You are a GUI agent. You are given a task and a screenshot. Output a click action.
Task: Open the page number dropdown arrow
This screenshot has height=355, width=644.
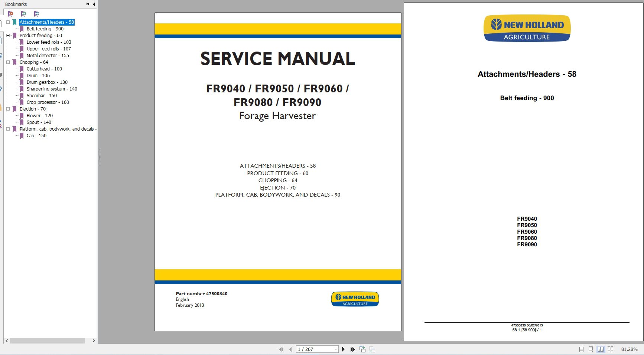(x=336, y=349)
